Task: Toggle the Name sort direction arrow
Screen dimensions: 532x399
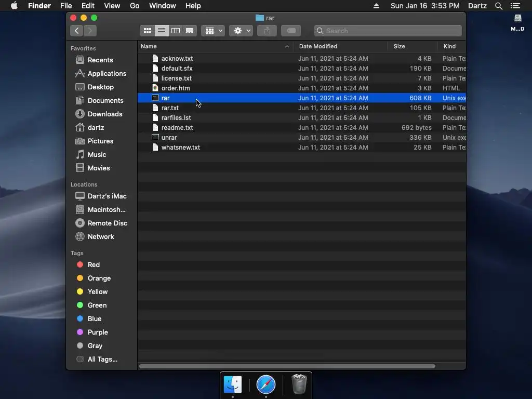Action: coord(287,46)
